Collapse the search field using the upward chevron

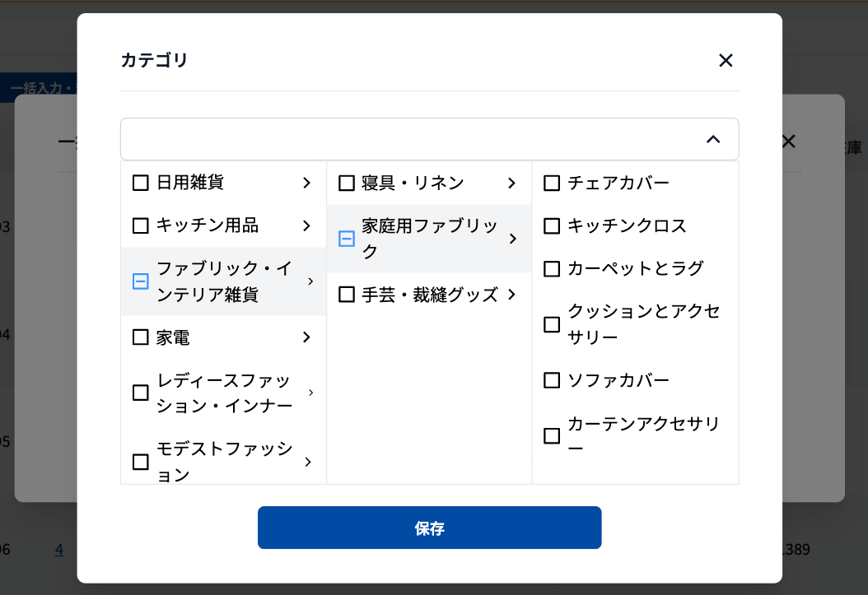(x=713, y=140)
